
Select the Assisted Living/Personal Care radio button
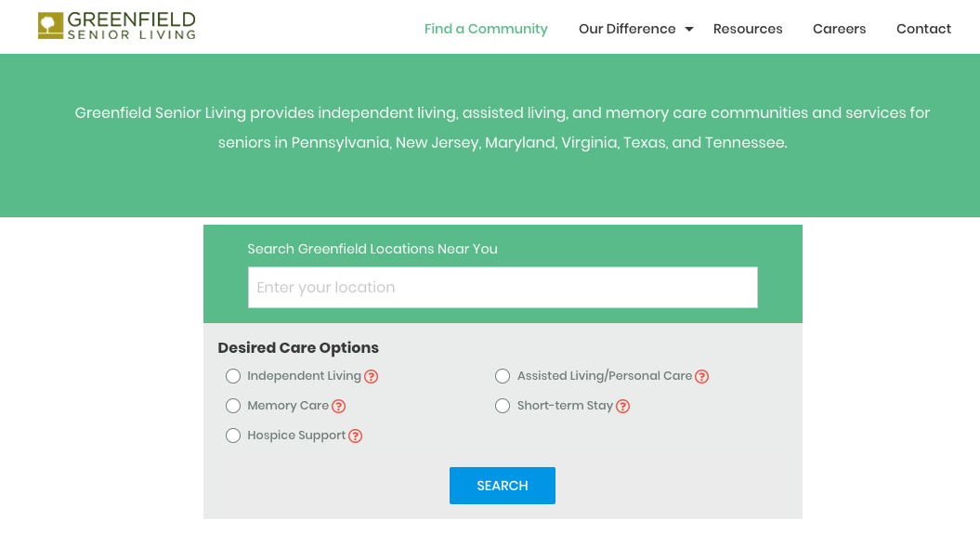tap(503, 376)
